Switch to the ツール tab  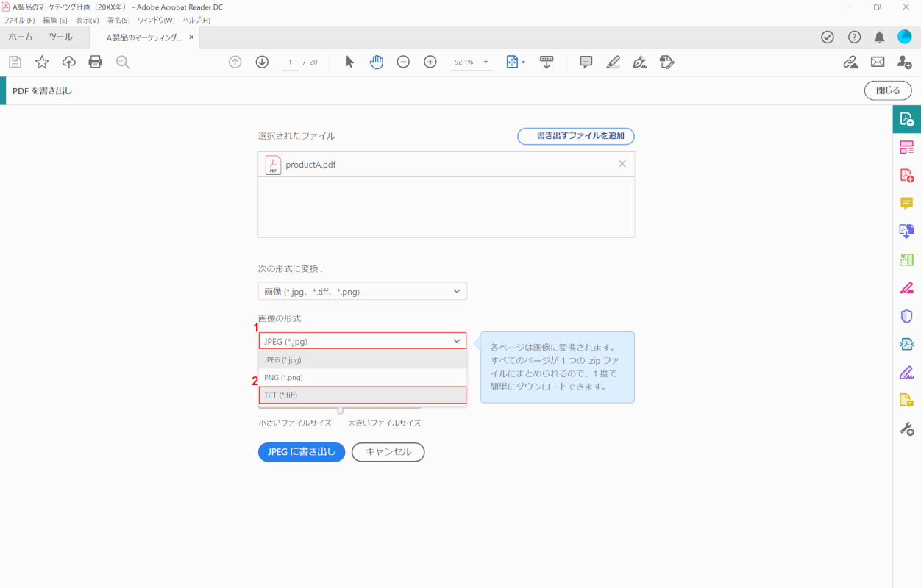click(60, 37)
